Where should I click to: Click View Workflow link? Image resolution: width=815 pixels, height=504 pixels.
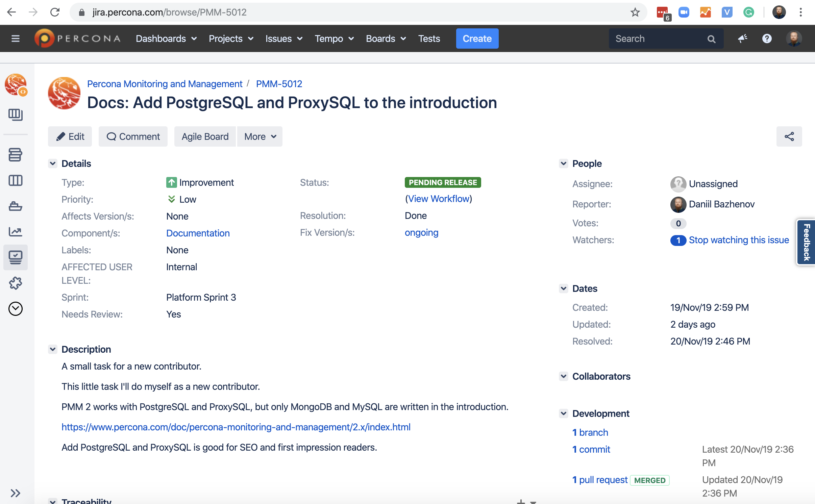coord(439,199)
